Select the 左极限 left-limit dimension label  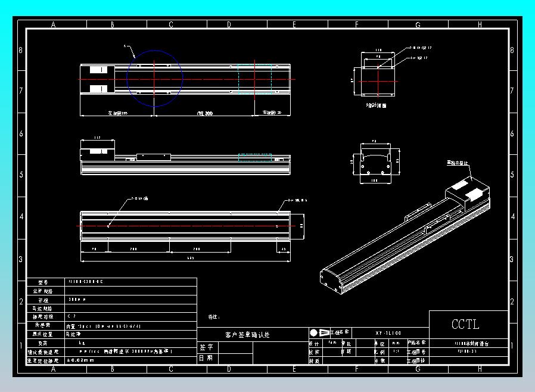[x=118, y=113]
